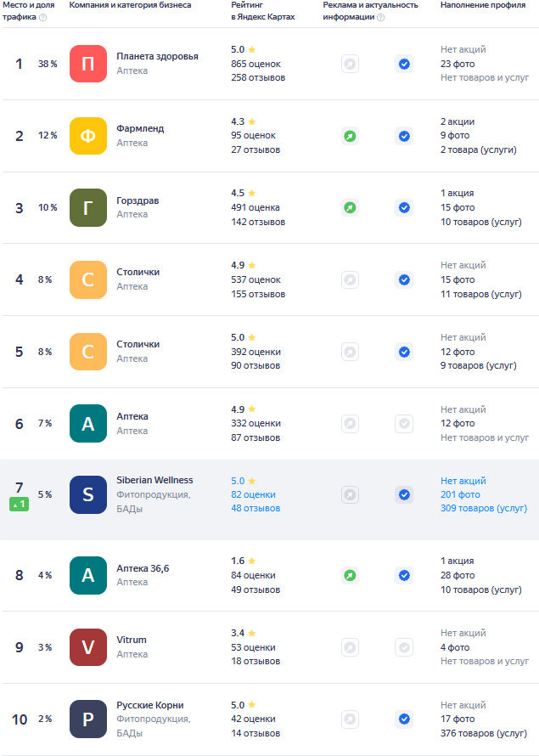Click '2 акции' in Фармленд row
The height and width of the screenshot is (756, 539).
(458, 121)
